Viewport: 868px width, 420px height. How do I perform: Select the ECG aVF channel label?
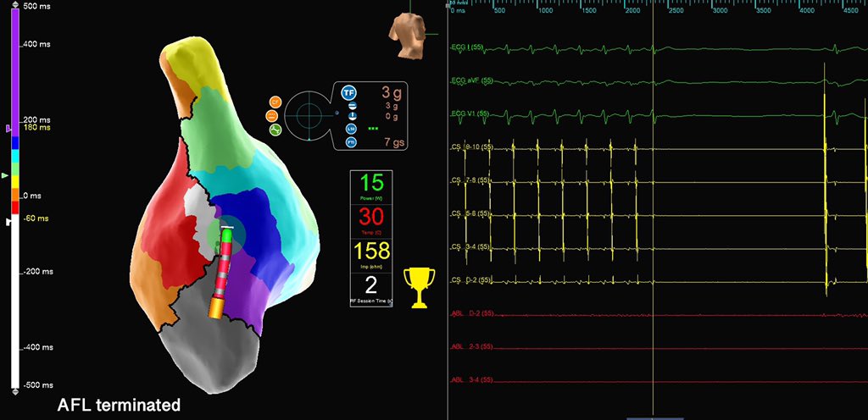[471, 81]
